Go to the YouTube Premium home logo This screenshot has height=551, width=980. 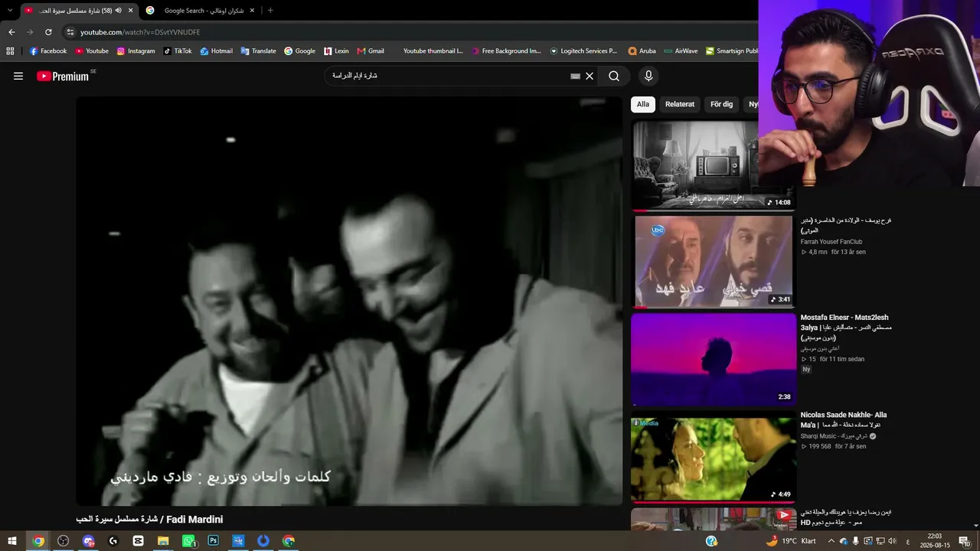63,76
